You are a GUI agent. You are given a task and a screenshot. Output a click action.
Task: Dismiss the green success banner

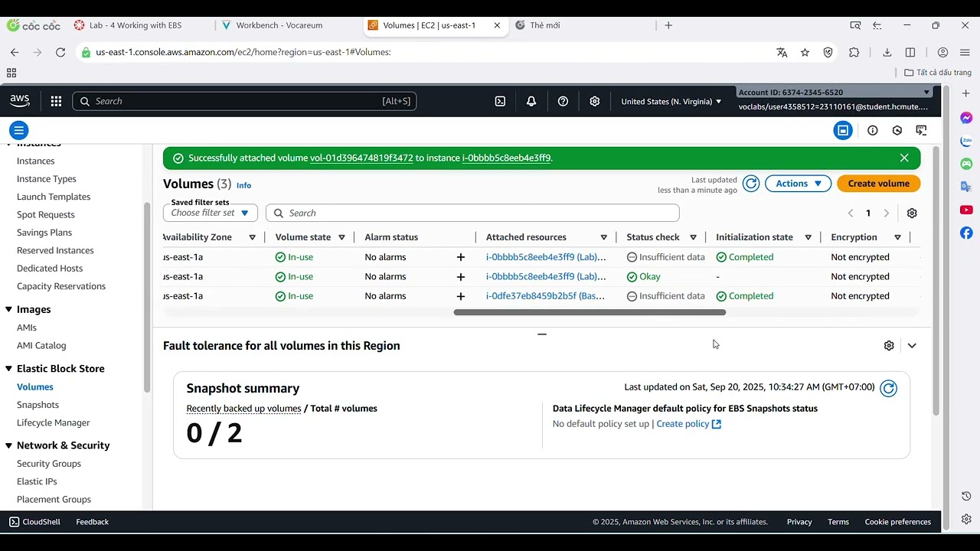click(x=904, y=158)
